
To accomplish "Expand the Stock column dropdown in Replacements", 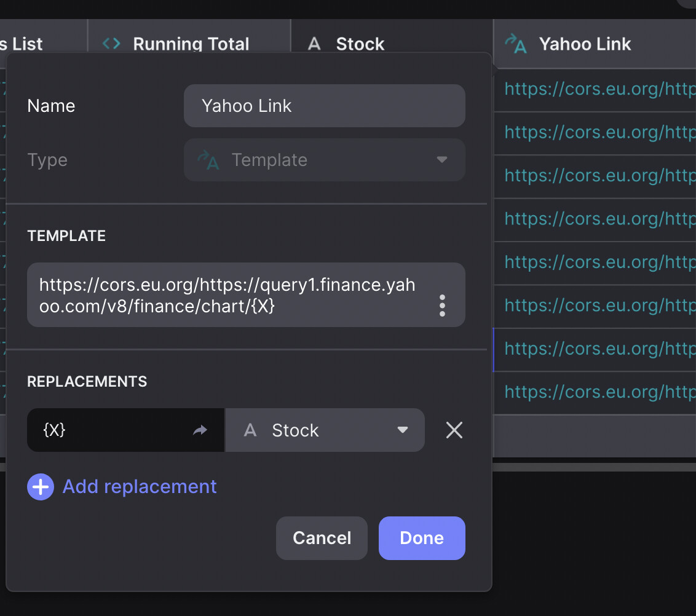I will point(403,430).
